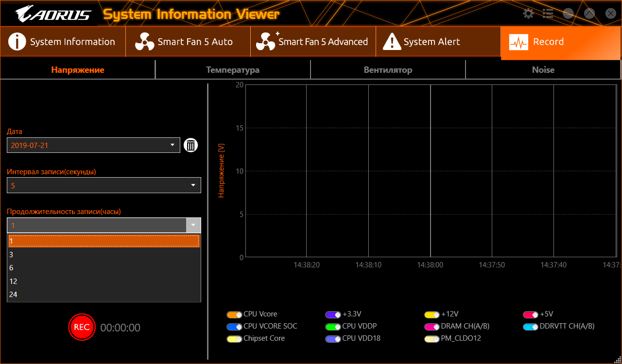
Task: Start recording with the REC button
Action: point(82,327)
